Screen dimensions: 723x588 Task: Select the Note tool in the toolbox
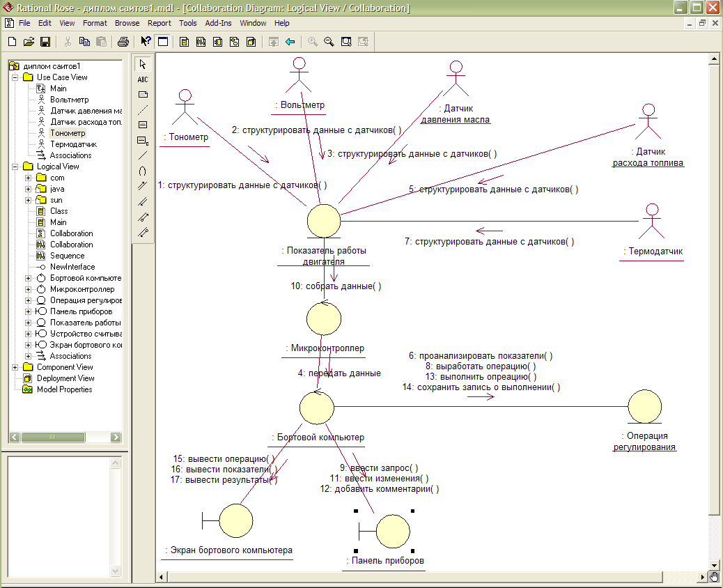pyautogui.click(x=143, y=95)
